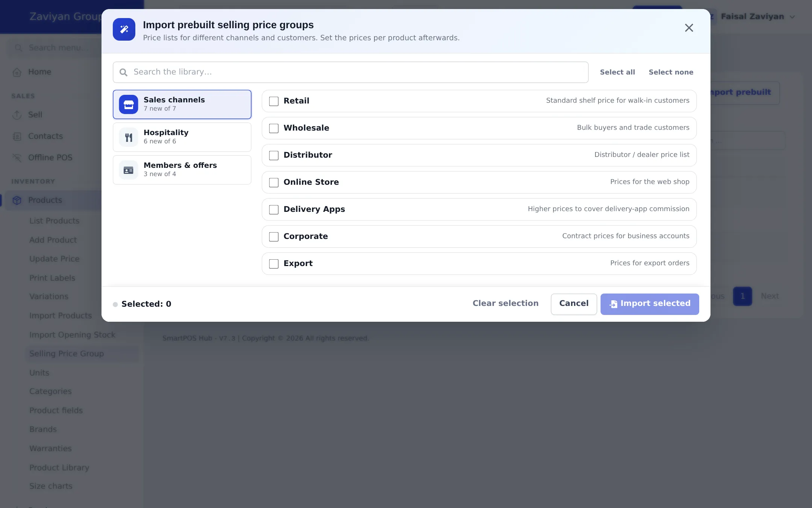Click the Products box icon in sidebar
Image resolution: width=812 pixels, height=508 pixels.
pyautogui.click(x=17, y=200)
